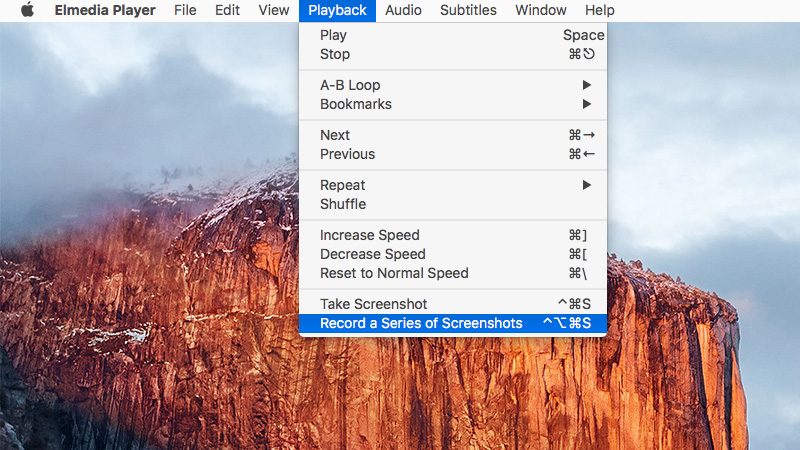Open the File menu
Viewport: 800px width, 450px height.
click(x=185, y=10)
